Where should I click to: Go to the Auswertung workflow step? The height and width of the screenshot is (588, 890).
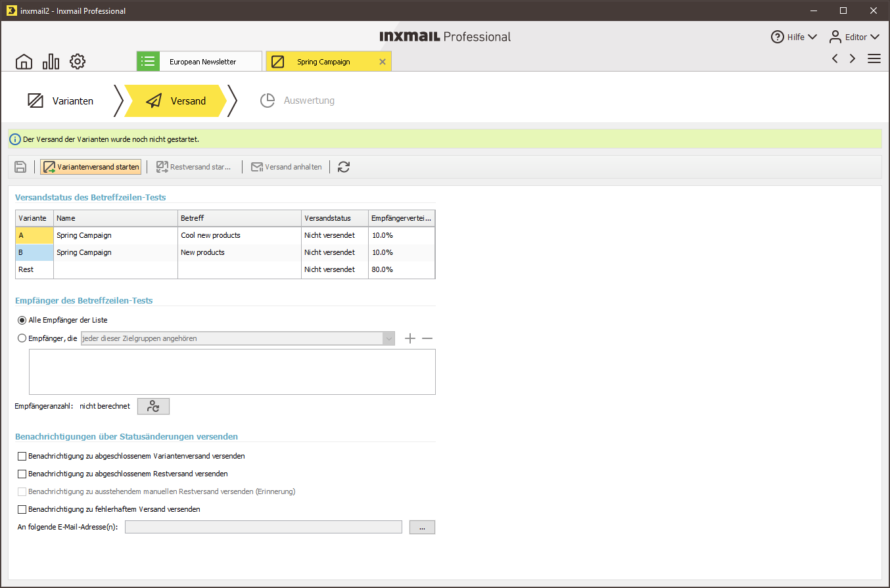pyautogui.click(x=297, y=101)
